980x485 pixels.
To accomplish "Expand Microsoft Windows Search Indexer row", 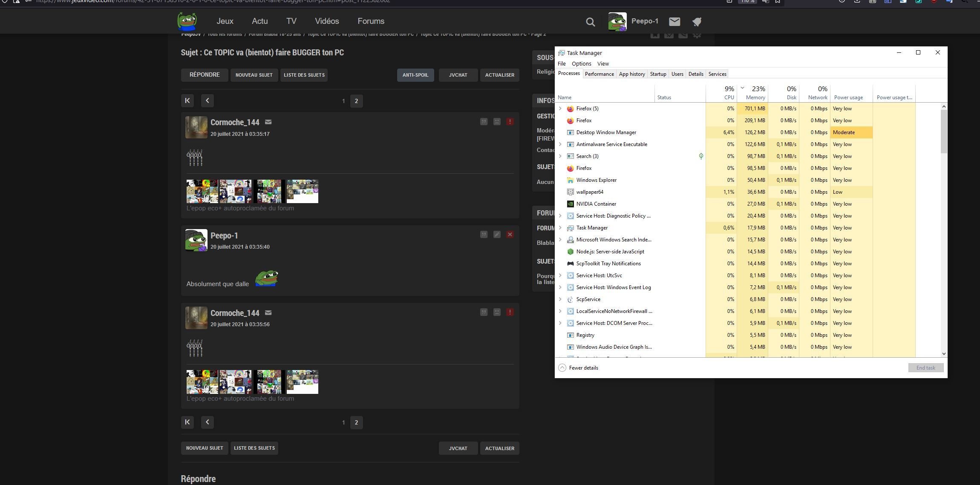I will [x=560, y=240].
